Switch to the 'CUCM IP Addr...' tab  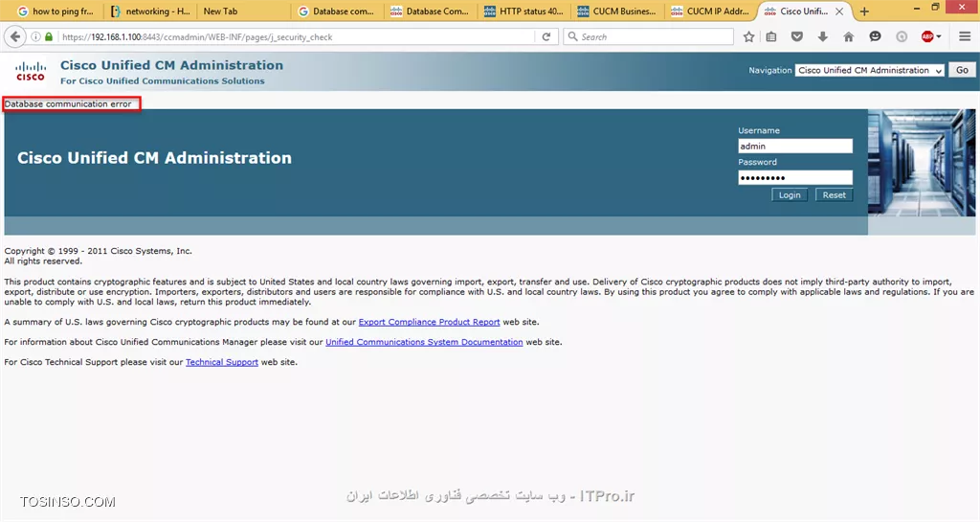coord(711,11)
